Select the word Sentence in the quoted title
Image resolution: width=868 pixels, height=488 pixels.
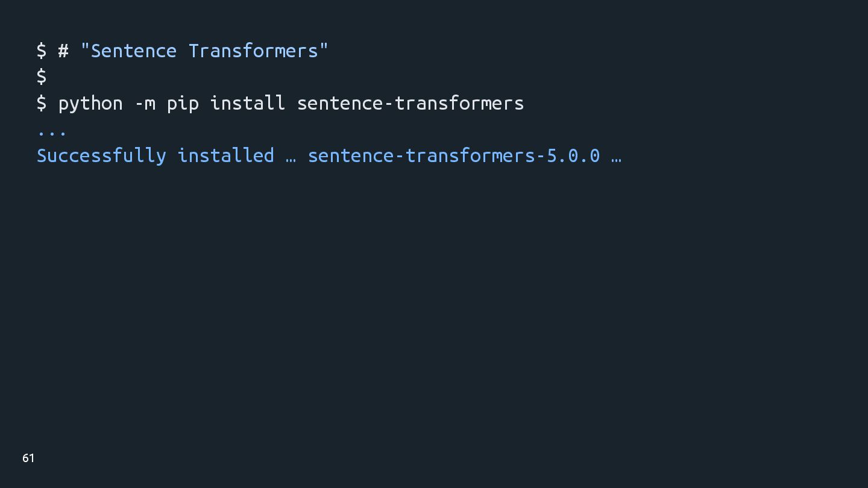pos(134,51)
